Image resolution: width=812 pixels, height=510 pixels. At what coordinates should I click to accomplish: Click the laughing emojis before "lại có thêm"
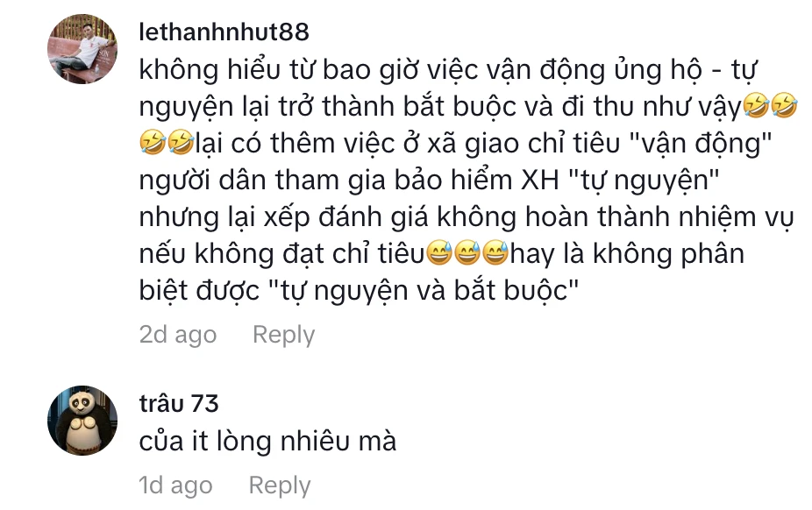(x=167, y=143)
